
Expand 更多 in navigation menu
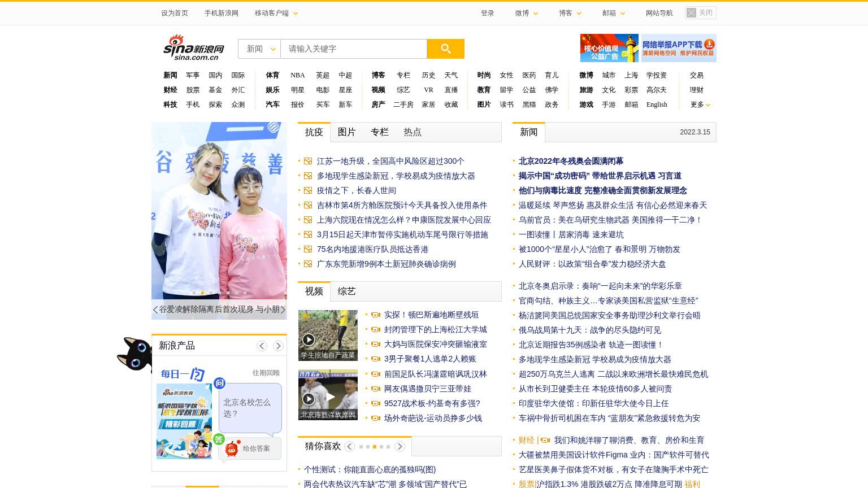coord(700,104)
